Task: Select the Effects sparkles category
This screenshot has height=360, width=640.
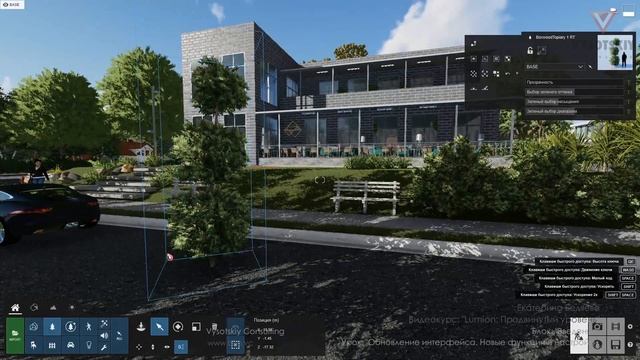Action: pyautogui.click(x=104, y=324)
